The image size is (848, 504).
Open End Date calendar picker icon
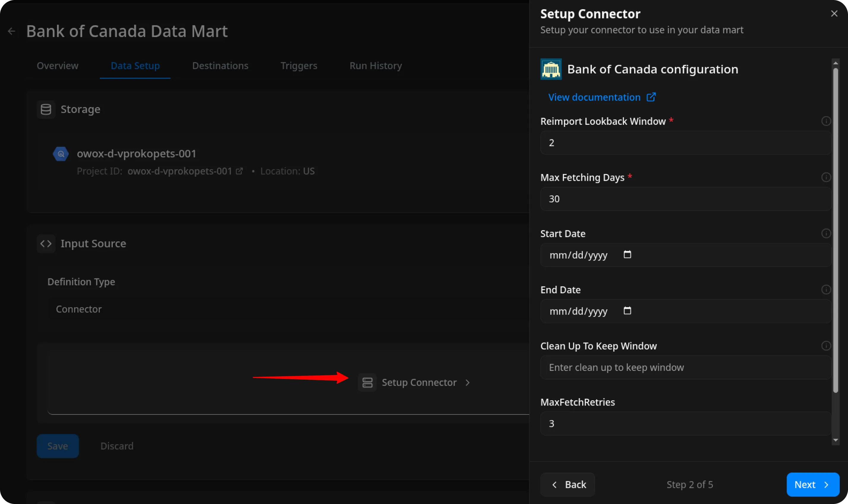[x=627, y=311]
